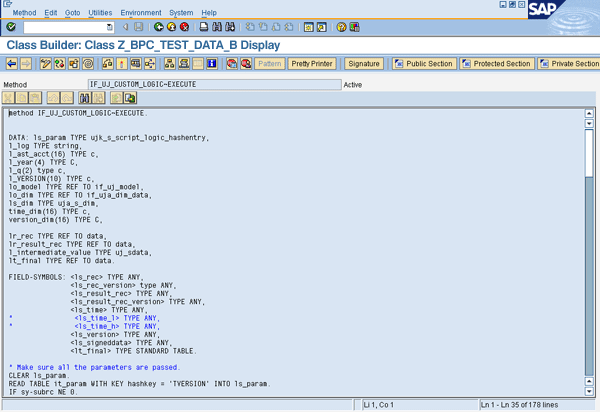
Task: Open the Protected Section button
Action: point(497,64)
